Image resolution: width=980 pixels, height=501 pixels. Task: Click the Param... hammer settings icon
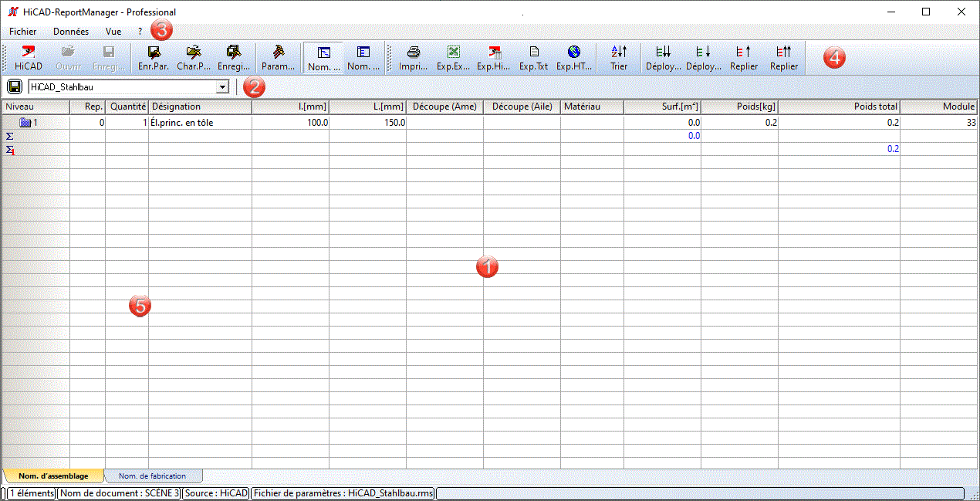279,58
